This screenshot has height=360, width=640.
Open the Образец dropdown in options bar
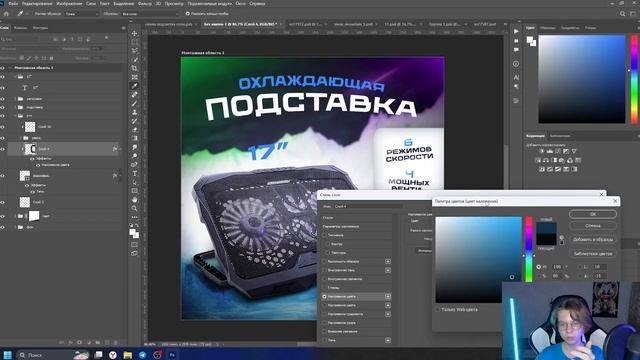point(150,13)
